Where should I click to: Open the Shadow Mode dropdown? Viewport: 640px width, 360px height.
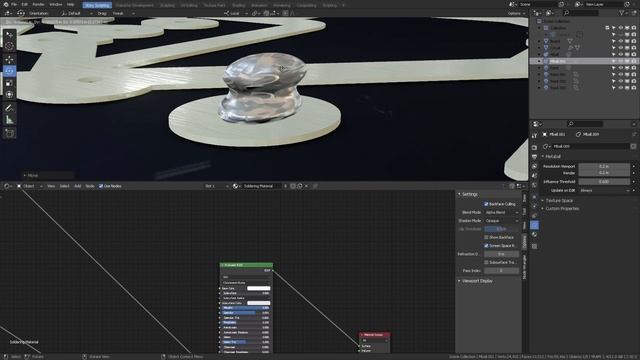[502, 221]
